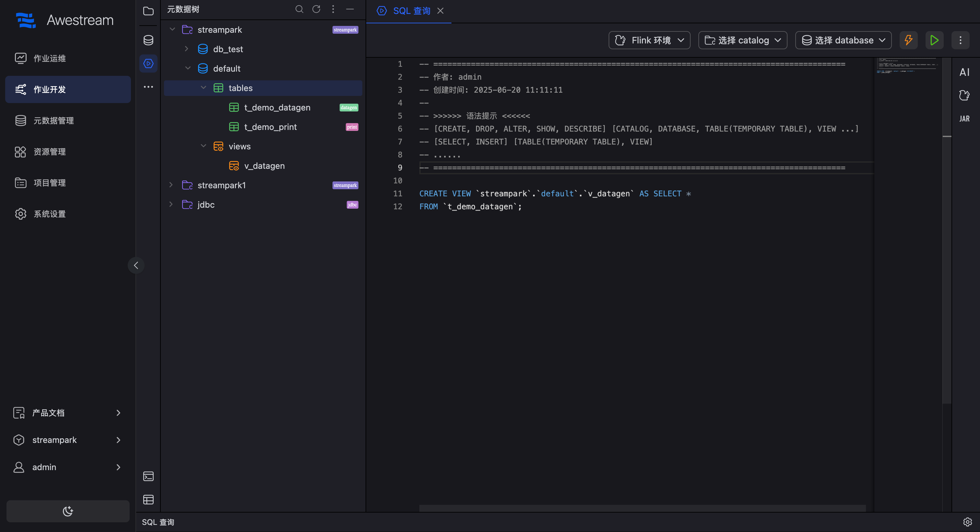
Task: Click the orange lightning bolt icon
Action: pyautogui.click(x=908, y=40)
